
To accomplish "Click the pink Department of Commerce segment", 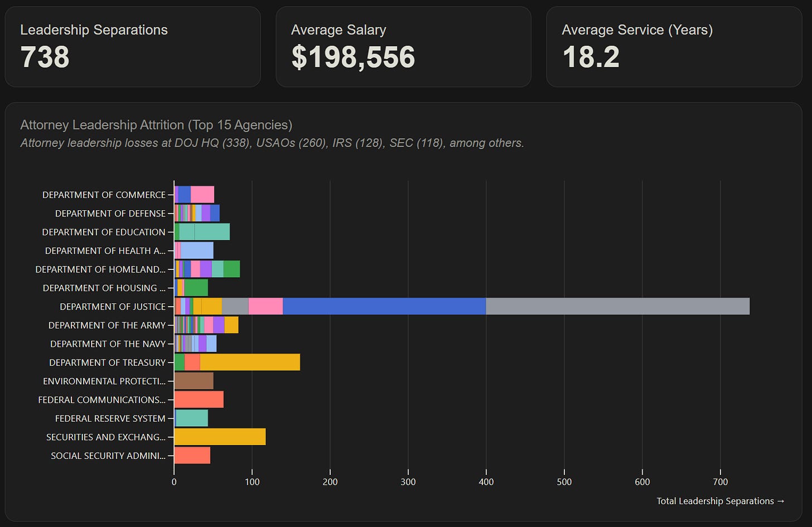I will pos(202,195).
